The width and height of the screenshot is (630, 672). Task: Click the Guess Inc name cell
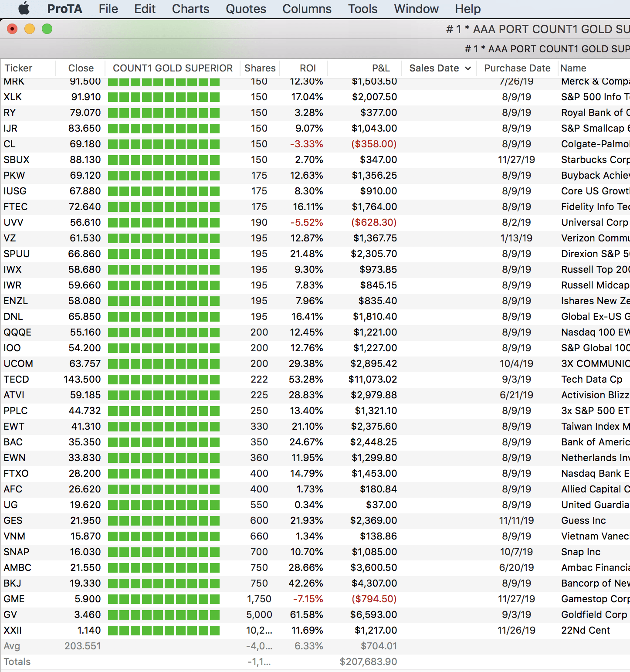click(583, 520)
